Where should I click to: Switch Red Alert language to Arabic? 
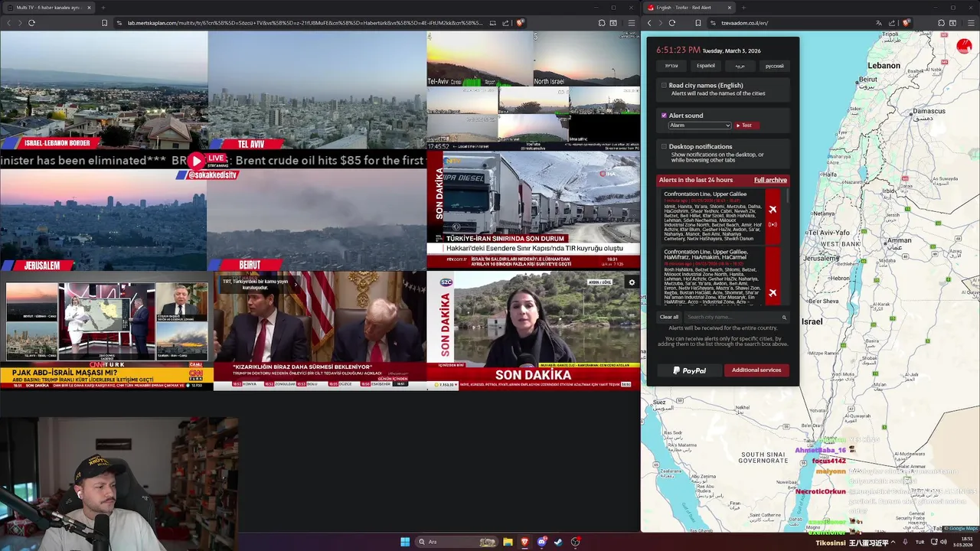740,66
